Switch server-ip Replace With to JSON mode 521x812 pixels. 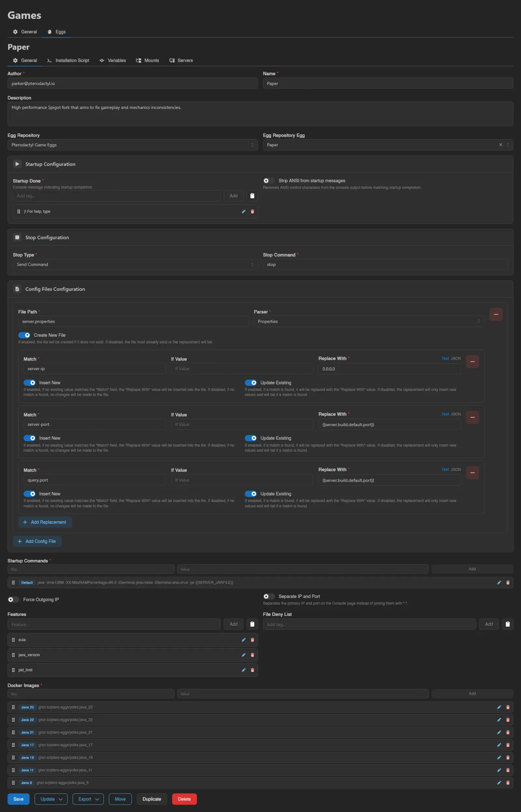click(x=456, y=358)
